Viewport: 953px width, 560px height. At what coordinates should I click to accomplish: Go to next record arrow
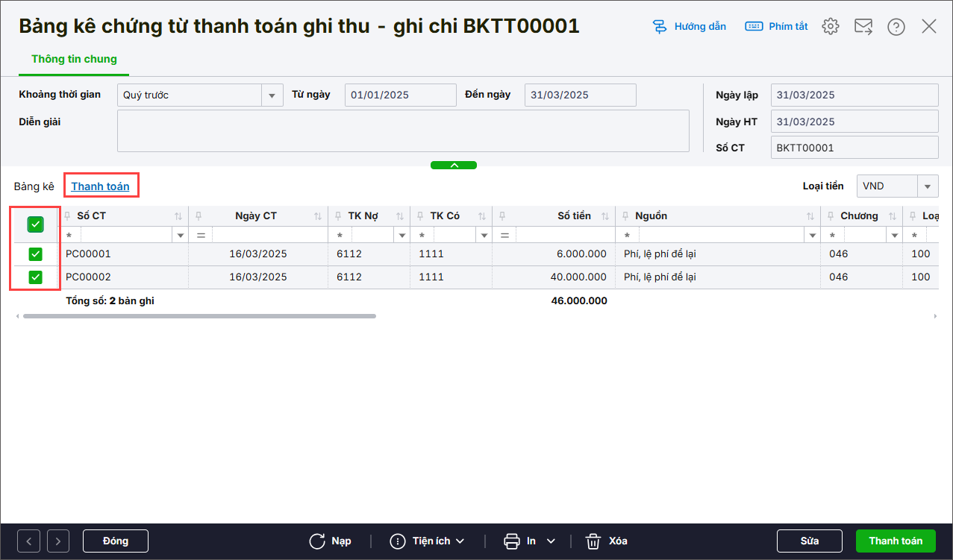[58, 541]
